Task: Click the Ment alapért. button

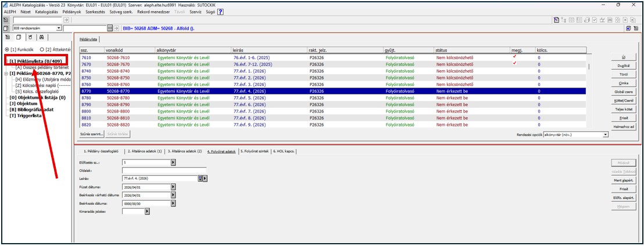Action: pos(624,180)
